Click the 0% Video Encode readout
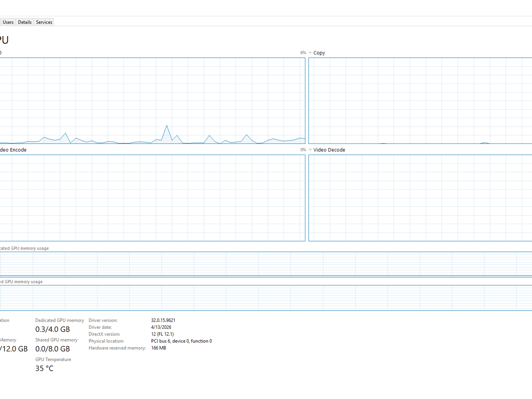The image size is (532, 399). [x=303, y=150]
